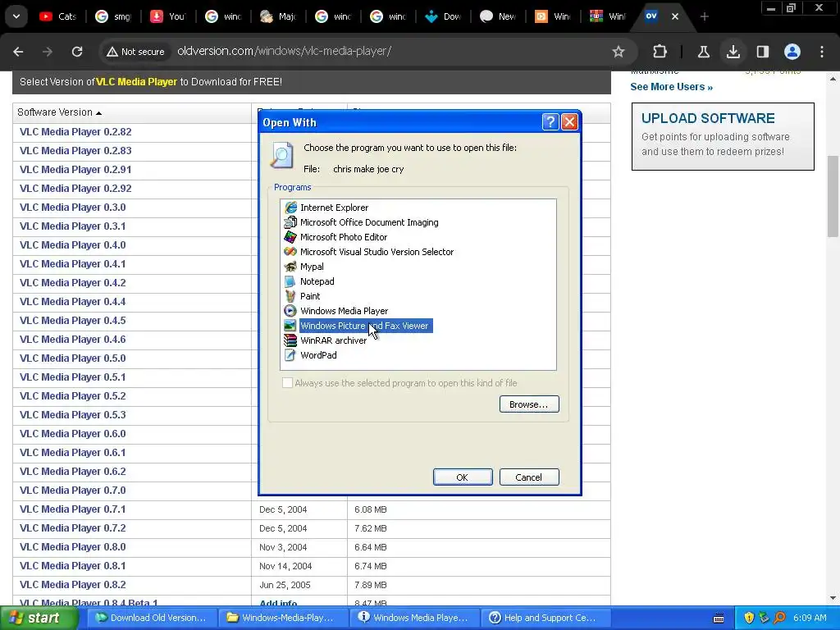Click the Jun 25, 2005 date cell
This screenshot has height=630, width=840.
pyautogui.click(x=285, y=585)
